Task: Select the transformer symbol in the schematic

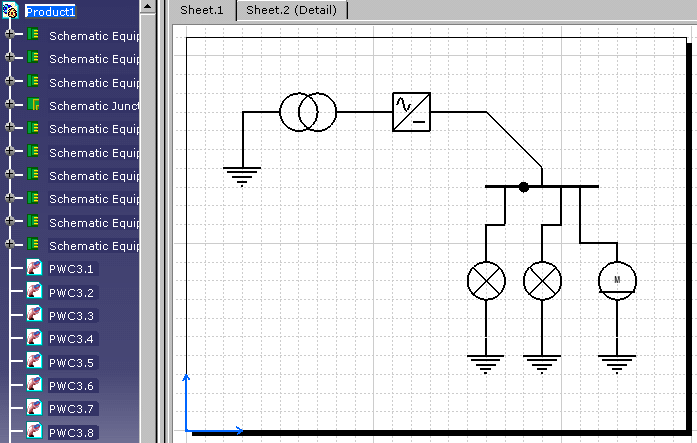Action: pyautogui.click(x=308, y=112)
